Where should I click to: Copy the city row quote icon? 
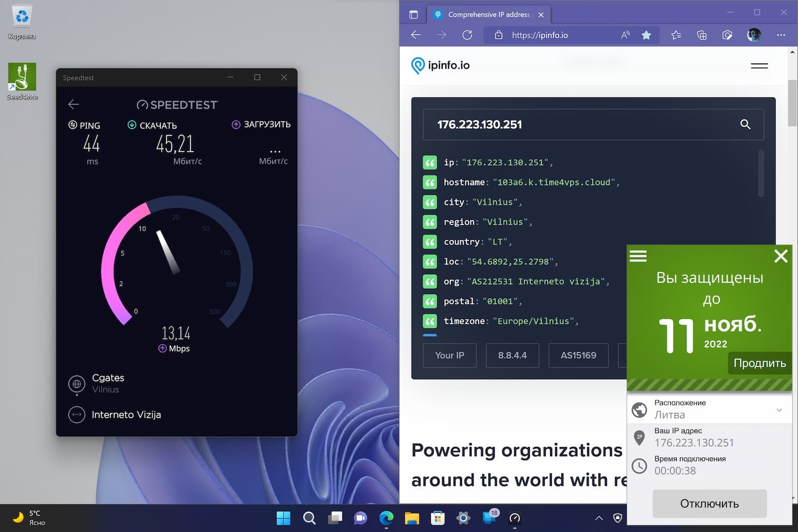pyautogui.click(x=430, y=202)
